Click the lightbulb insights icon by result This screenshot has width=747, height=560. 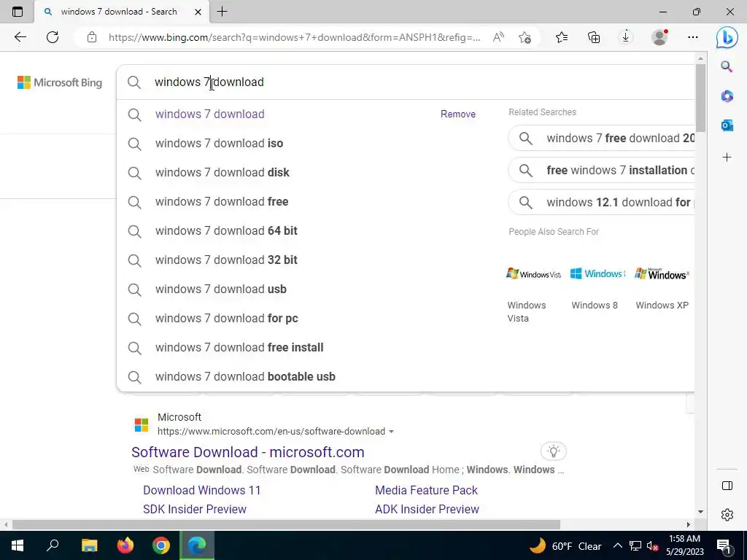tap(554, 451)
